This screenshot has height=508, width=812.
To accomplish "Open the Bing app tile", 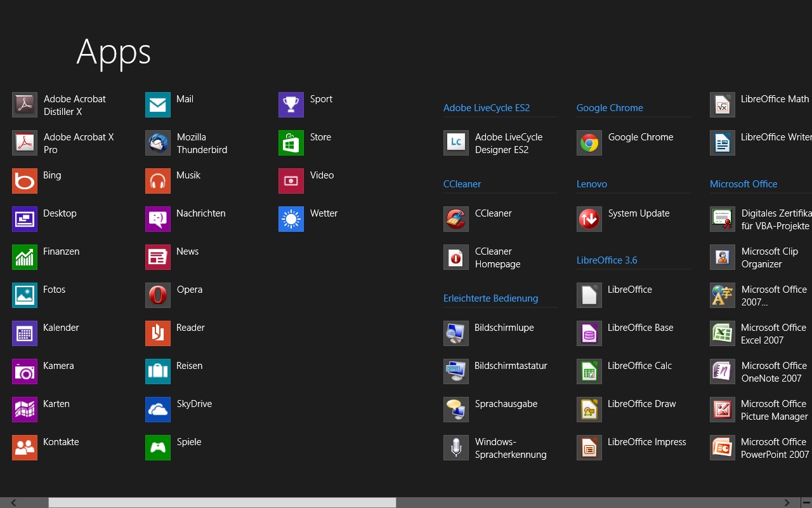I will [x=25, y=181].
